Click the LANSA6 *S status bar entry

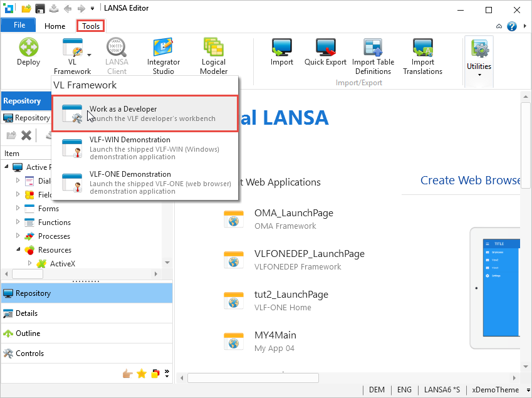pos(442,390)
